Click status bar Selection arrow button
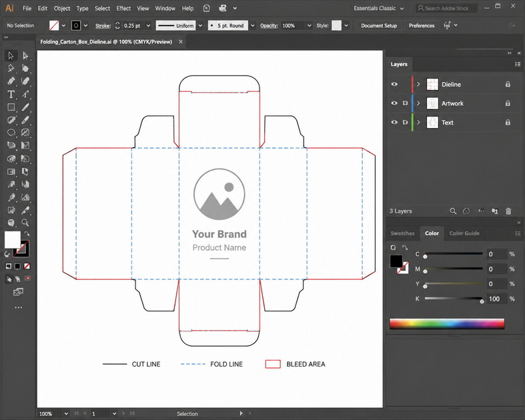Screen dimensions: 525x420 [241, 413]
